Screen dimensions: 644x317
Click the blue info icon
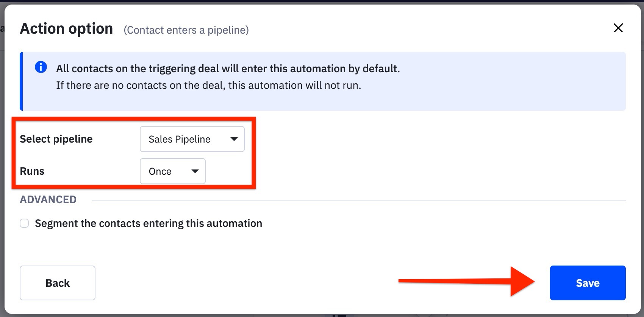[x=41, y=67]
